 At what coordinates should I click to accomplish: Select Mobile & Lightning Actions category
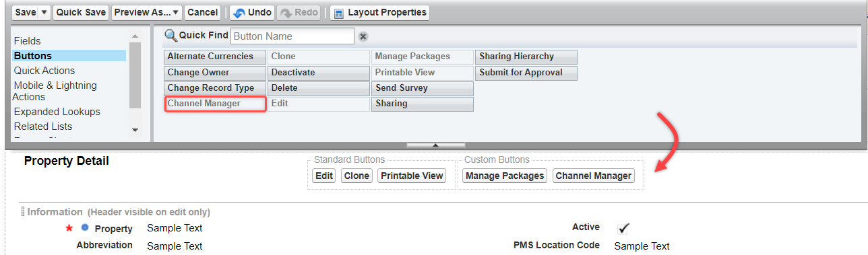55,91
